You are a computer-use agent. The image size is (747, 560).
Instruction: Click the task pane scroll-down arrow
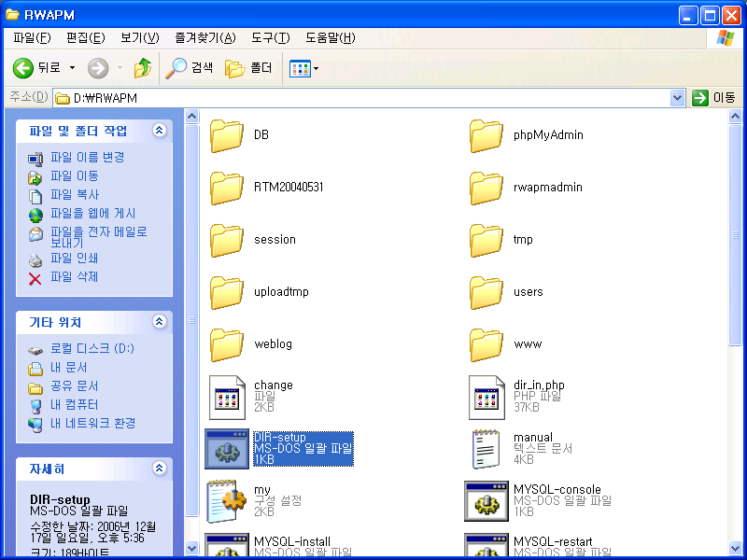(x=191, y=548)
